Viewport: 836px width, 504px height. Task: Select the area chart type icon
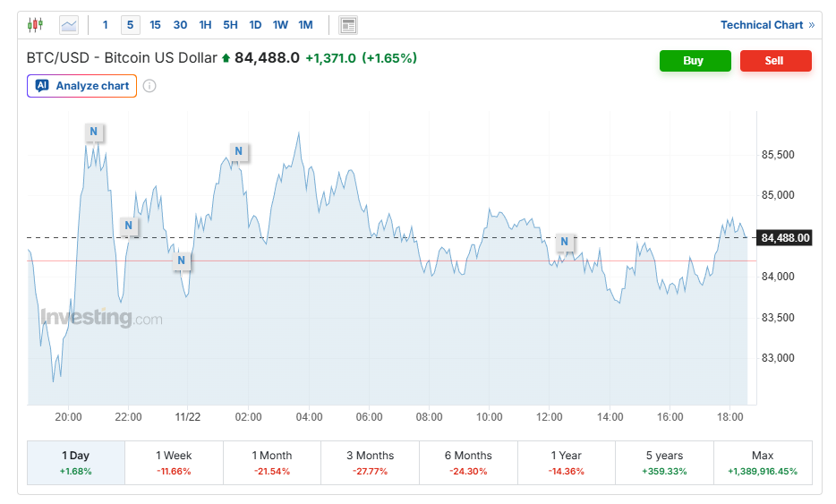[69, 25]
